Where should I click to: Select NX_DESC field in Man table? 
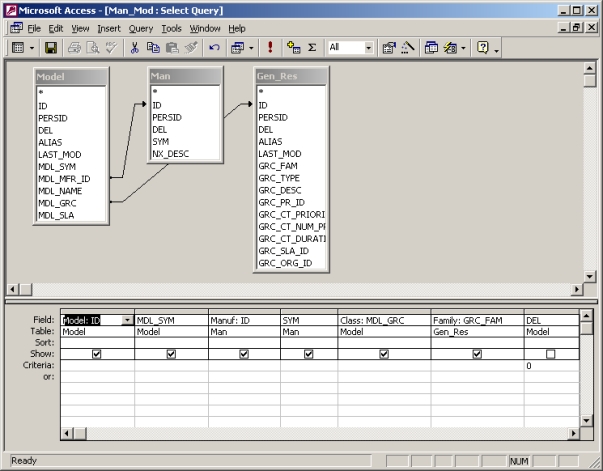tap(170, 154)
